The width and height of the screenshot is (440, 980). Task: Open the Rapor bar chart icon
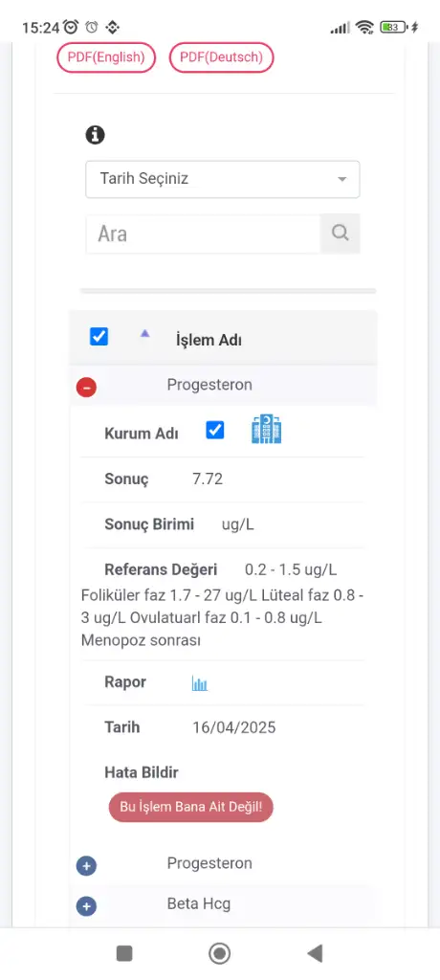(199, 683)
